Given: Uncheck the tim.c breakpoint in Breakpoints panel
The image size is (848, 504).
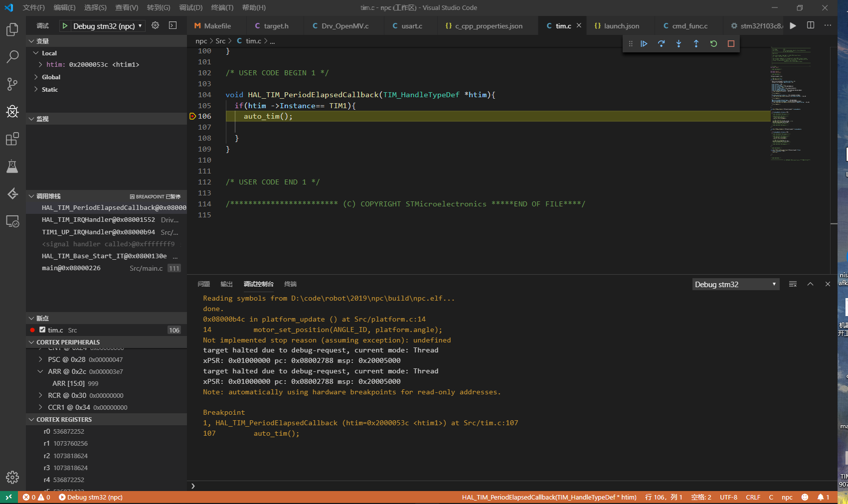Looking at the screenshot, I should [x=42, y=330].
